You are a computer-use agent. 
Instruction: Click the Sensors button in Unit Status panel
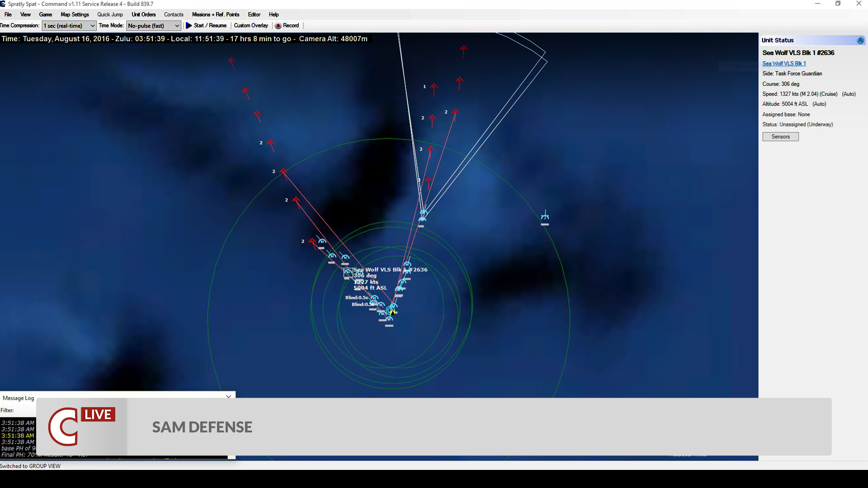pyautogui.click(x=780, y=136)
